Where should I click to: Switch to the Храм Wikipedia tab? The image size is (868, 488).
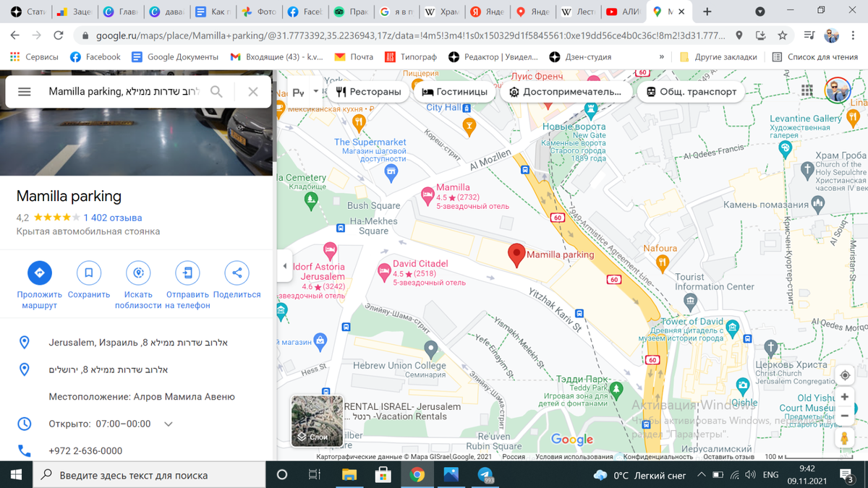pyautogui.click(x=443, y=12)
